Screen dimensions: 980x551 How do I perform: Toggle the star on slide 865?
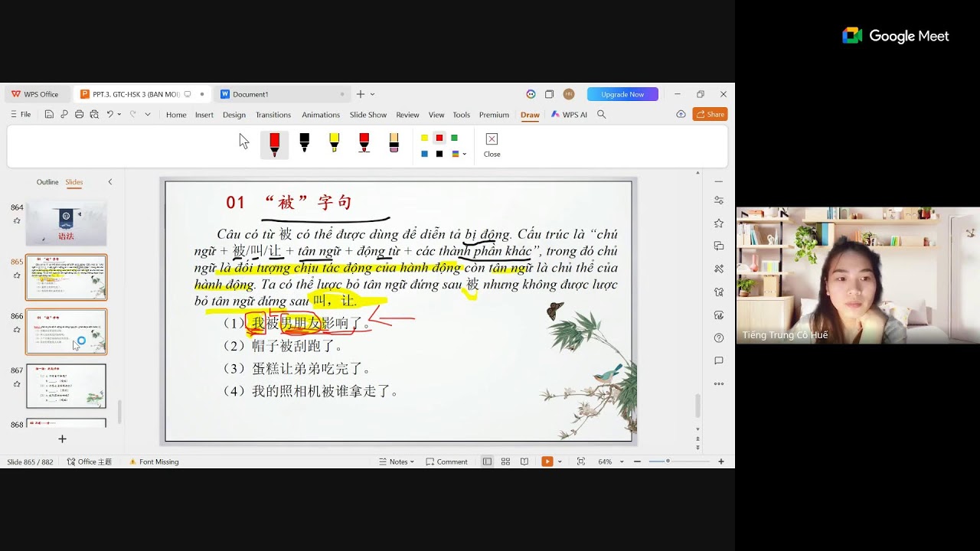point(17,275)
